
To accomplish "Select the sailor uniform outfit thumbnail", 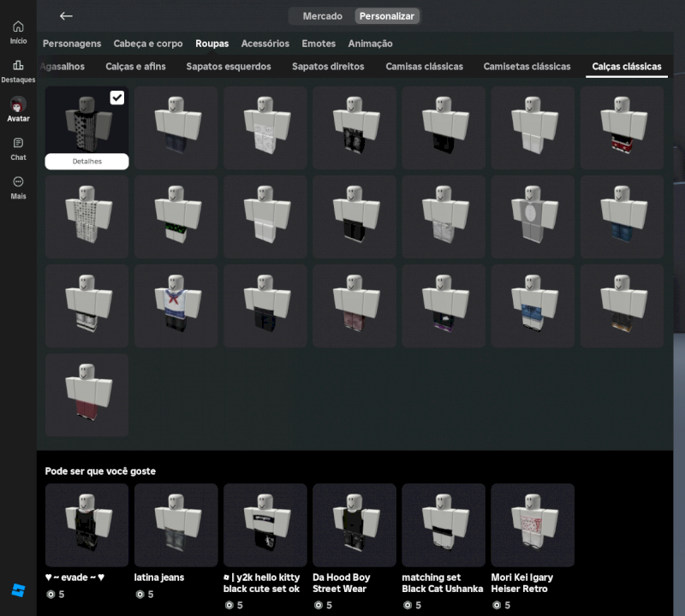I will [x=176, y=305].
